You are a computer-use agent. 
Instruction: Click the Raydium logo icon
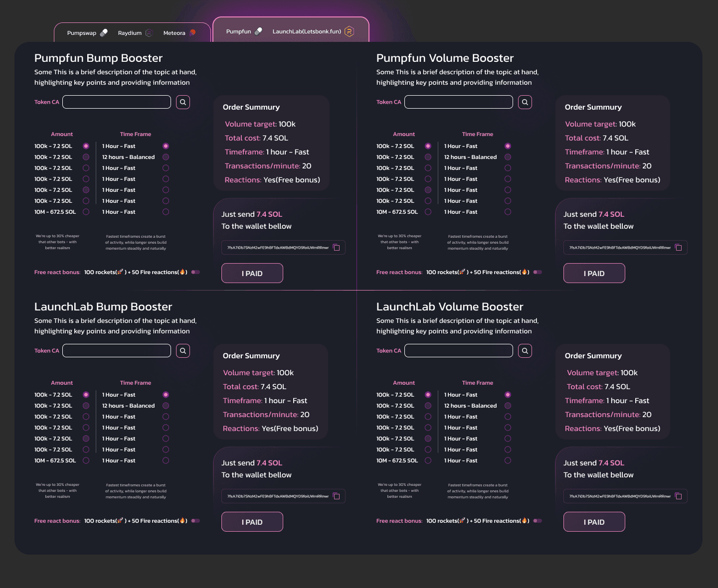pyautogui.click(x=149, y=33)
